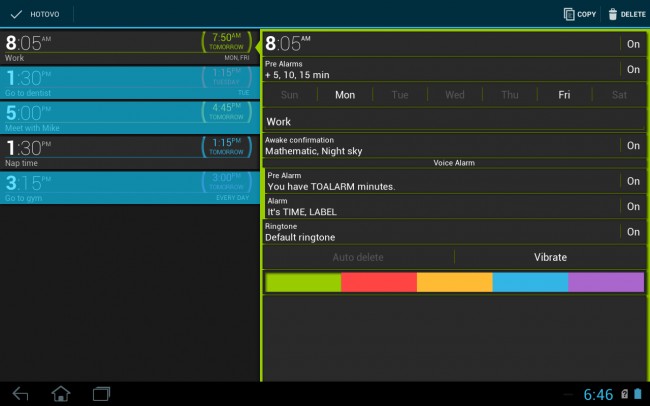650x406 pixels.
Task: Tap the battery status icon
Action: pos(638,394)
